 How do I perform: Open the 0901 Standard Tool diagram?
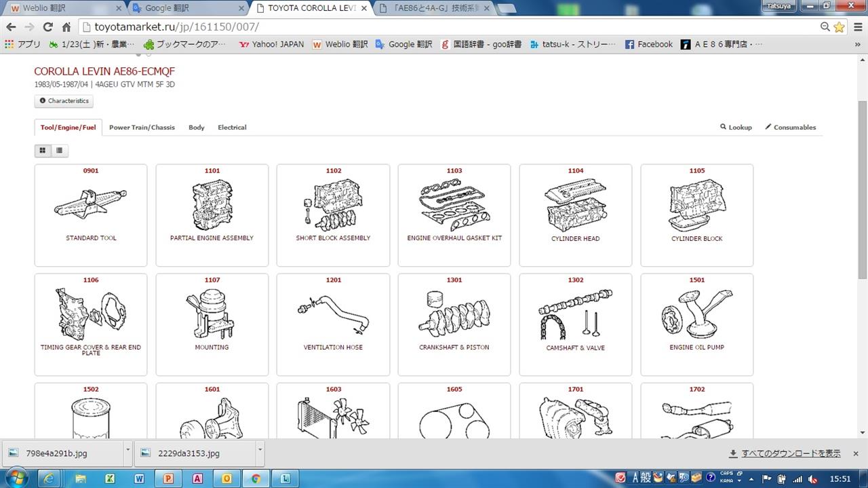(91, 215)
